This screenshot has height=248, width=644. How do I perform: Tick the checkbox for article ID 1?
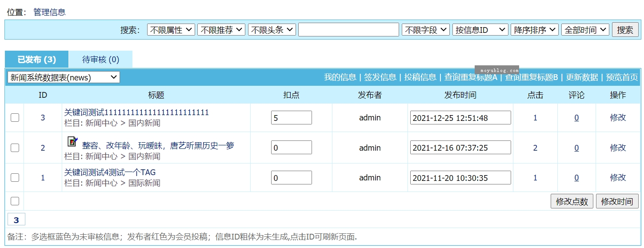click(x=15, y=177)
